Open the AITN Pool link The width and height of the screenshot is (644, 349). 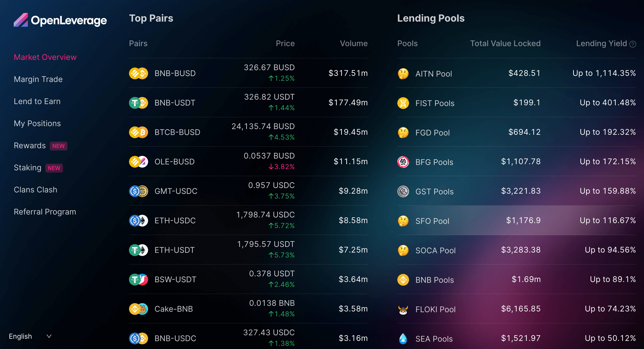tap(434, 74)
